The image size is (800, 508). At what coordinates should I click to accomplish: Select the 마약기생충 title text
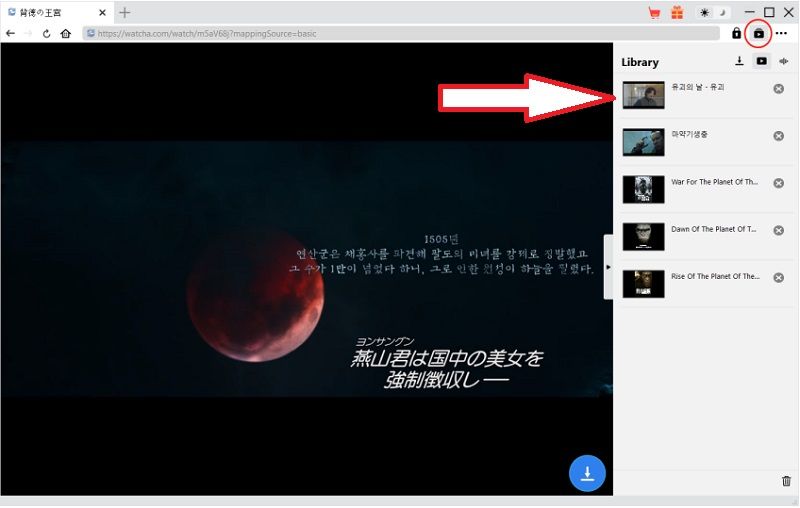[689, 134]
